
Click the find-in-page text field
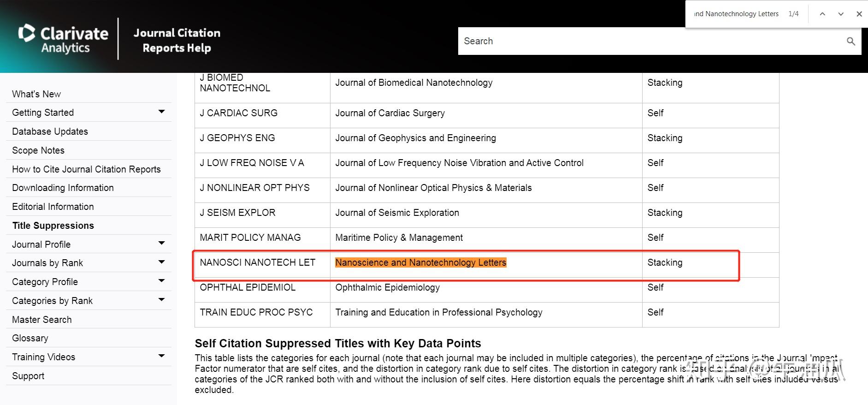click(x=736, y=14)
